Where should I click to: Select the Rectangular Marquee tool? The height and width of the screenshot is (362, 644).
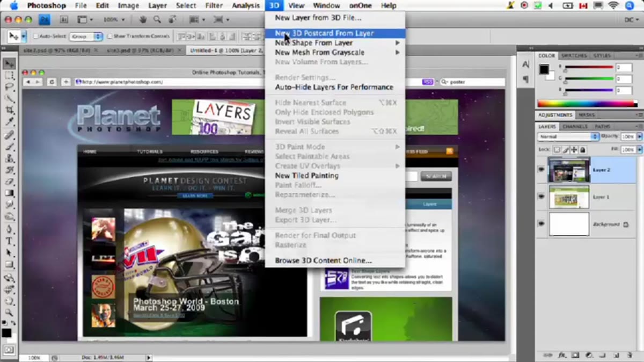[9, 75]
